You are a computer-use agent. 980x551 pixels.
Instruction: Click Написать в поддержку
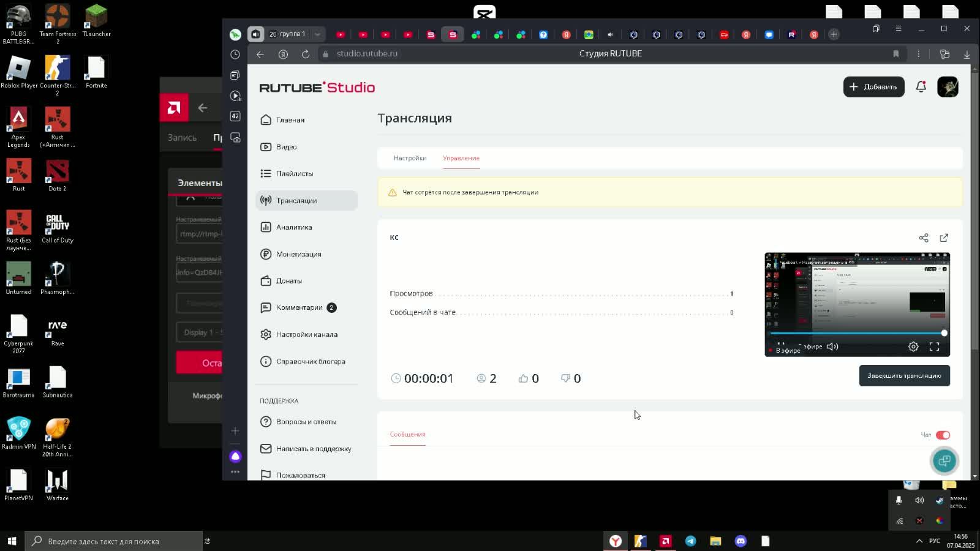[x=306, y=449]
